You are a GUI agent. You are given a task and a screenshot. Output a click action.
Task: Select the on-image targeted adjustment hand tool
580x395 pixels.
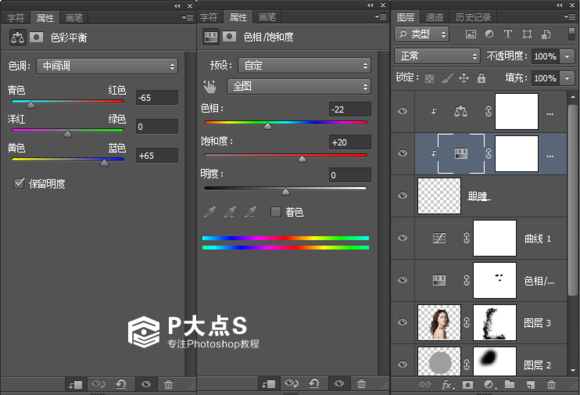[x=210, y=87]
